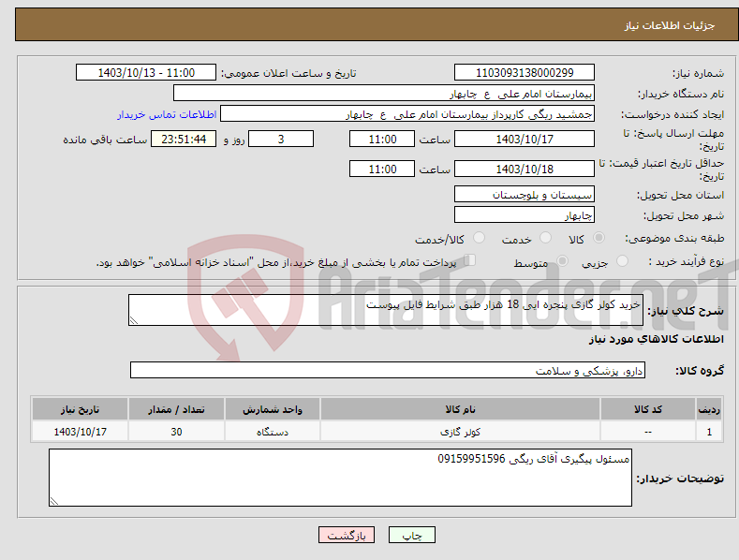Click the بازگشت back button
The image size is (739, 560).
point(347,535)
